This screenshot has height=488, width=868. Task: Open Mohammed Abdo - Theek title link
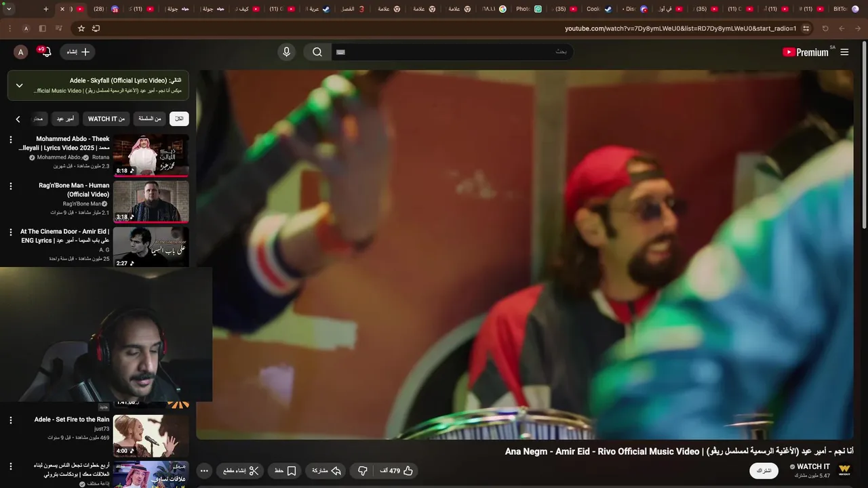pyautogui.click(x=64, y=143)
